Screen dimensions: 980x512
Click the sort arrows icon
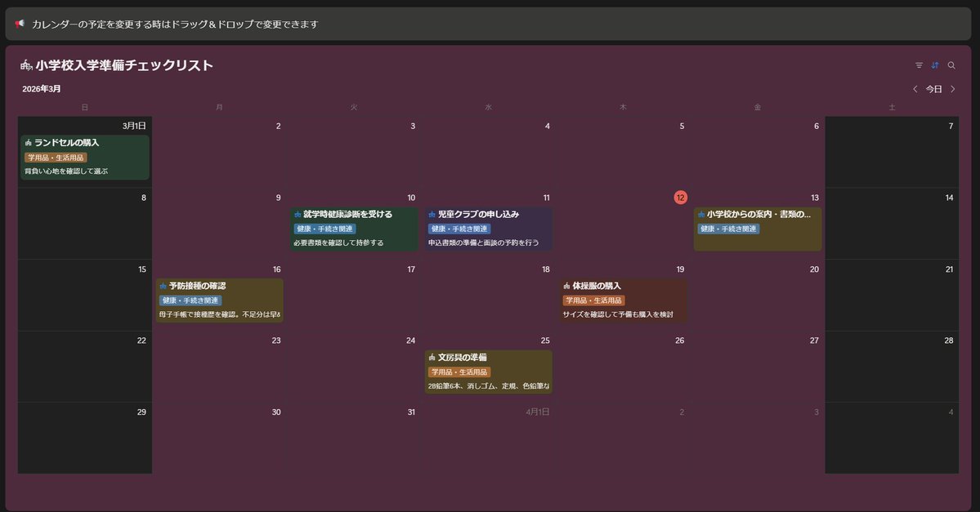point(935,65)
